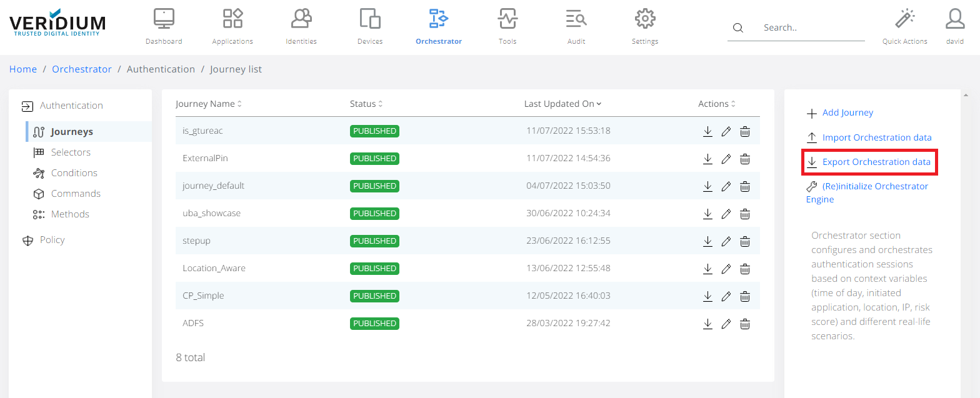980x398 pixels.
Task: Click the Quick Actions wand icon
Action: [x=904, y=20]
